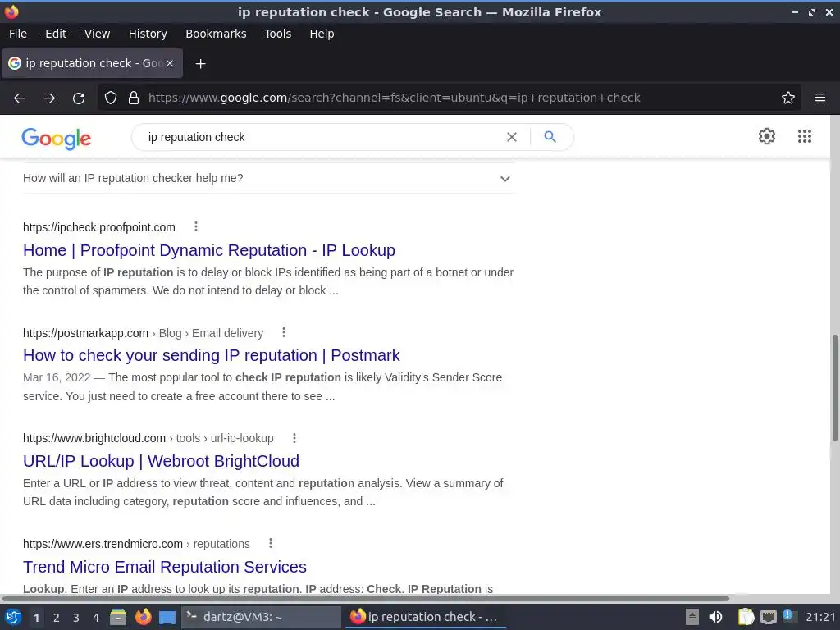Open options dots next to brightcloud.com result
Screen dimensions: 840x630
click(x=294, y=438)
